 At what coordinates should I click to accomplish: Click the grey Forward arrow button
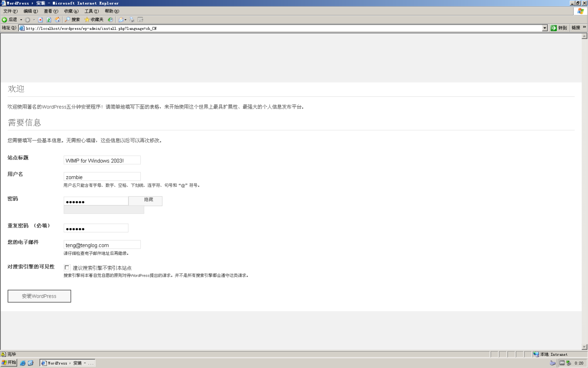tap(28, 20)
